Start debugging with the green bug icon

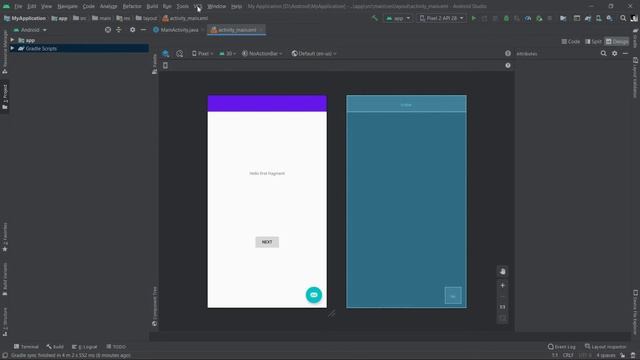click(506, 18)
